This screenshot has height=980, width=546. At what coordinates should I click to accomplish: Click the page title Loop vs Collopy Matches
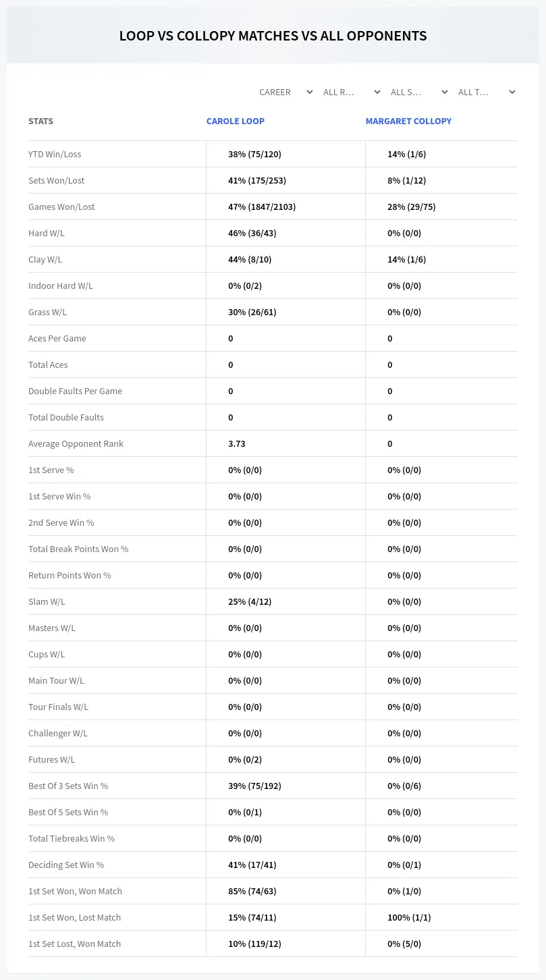[x=273, y=36]
